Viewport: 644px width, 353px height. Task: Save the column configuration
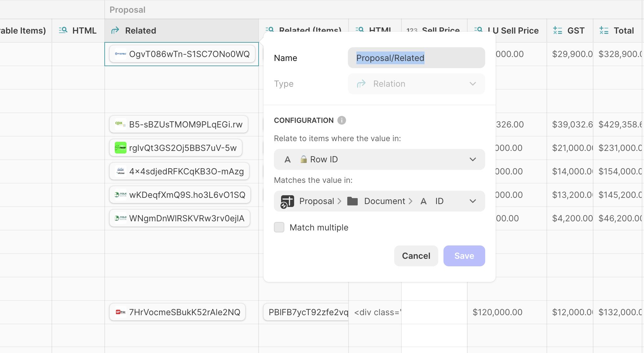coord(464,256)
